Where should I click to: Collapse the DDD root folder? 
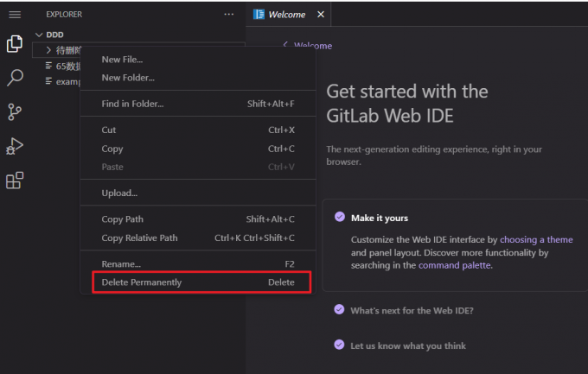39,35
